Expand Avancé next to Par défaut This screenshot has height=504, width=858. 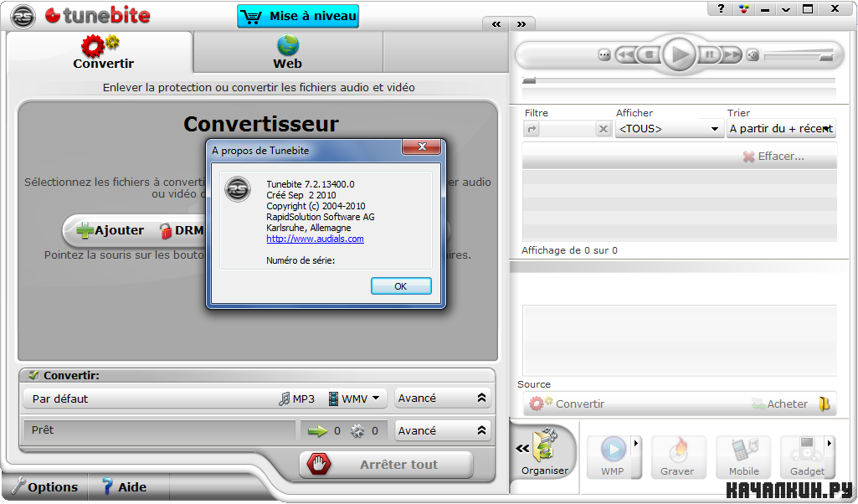pyautogui.click(x=442, y=399)
